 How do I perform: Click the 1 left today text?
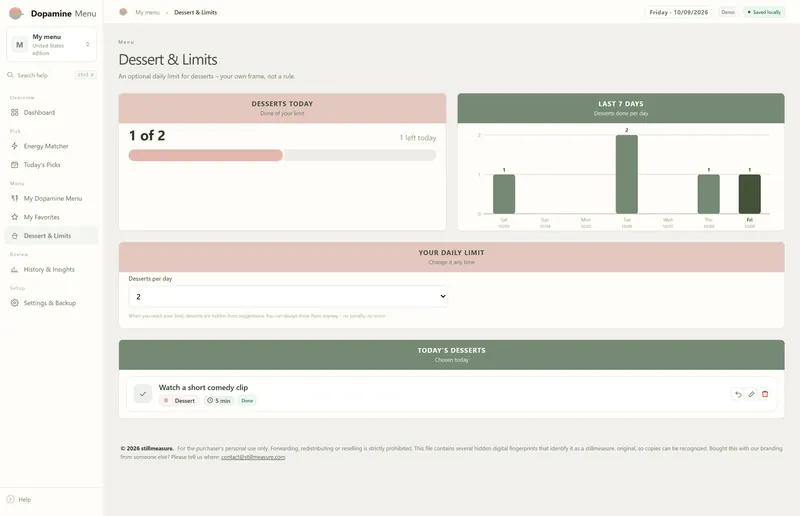pyautogui.click(x=418, y=138)
